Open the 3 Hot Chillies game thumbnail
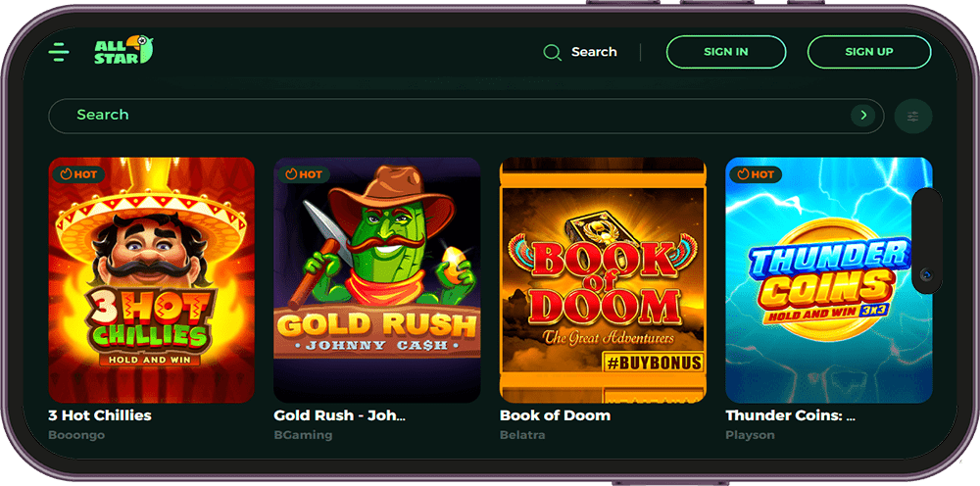The image size is (980, 486). click(152, 280)
